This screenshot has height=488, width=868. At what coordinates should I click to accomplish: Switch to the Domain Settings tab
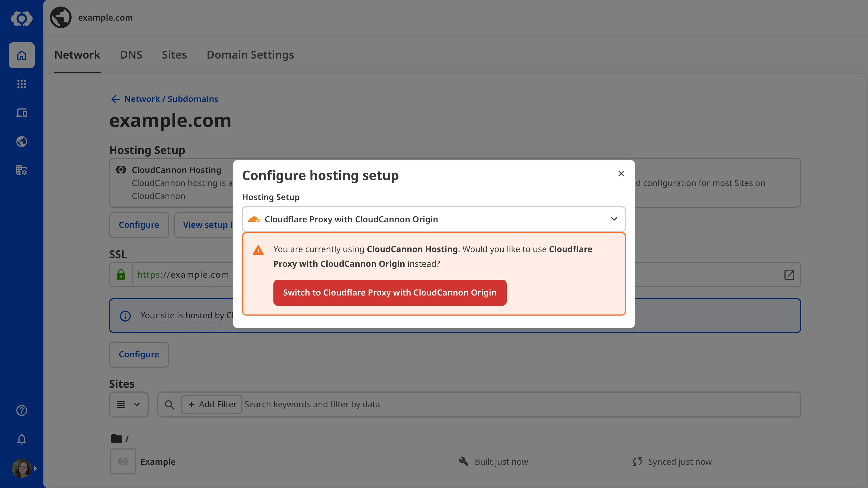point(250,55)
